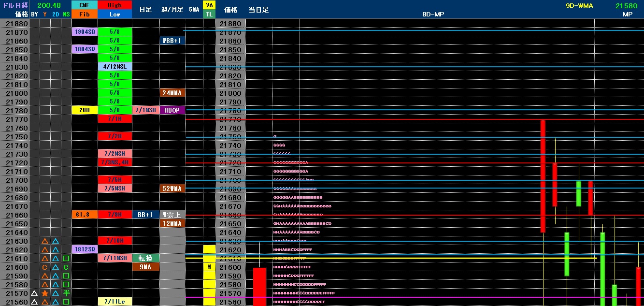Click the green square in the 21580 row

coord(66,285)
